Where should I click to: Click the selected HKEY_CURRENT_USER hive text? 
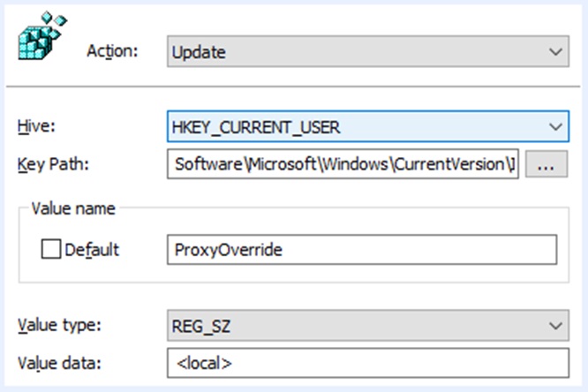click(256, 127)
